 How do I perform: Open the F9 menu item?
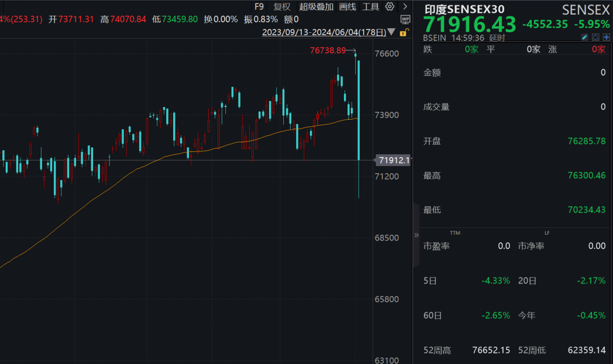pos(259,7)
